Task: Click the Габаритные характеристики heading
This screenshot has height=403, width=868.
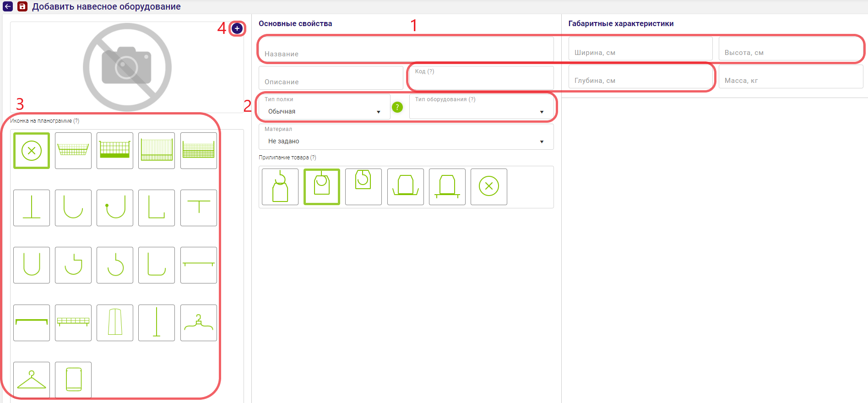Action: tap(621, 24)
